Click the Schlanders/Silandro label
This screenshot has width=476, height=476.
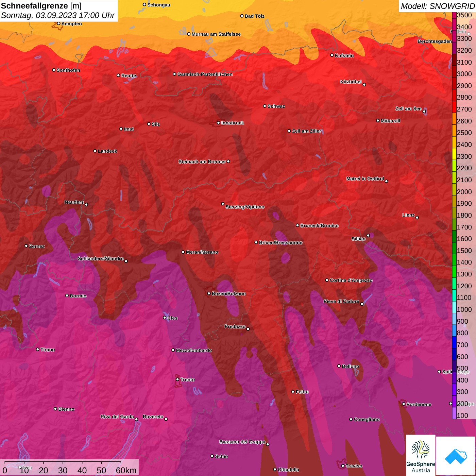click(x=101, y=258)
